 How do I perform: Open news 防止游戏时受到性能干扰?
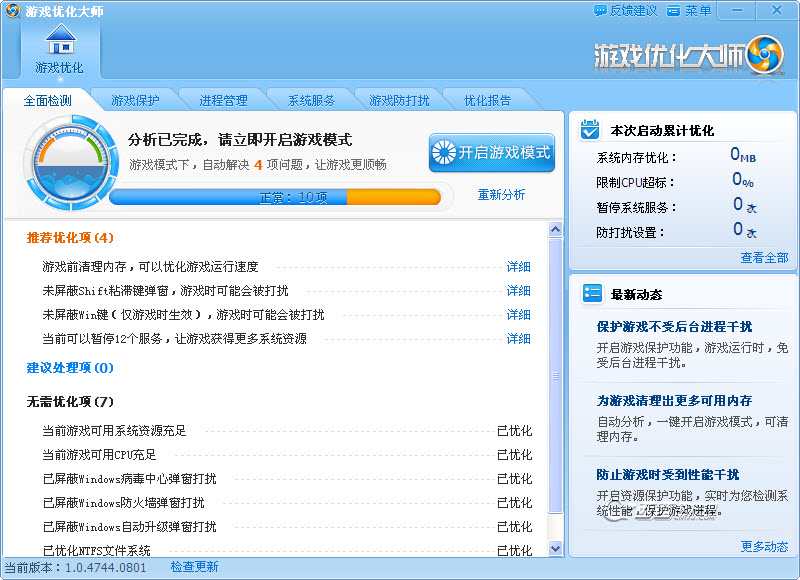(x=668, y=474)
